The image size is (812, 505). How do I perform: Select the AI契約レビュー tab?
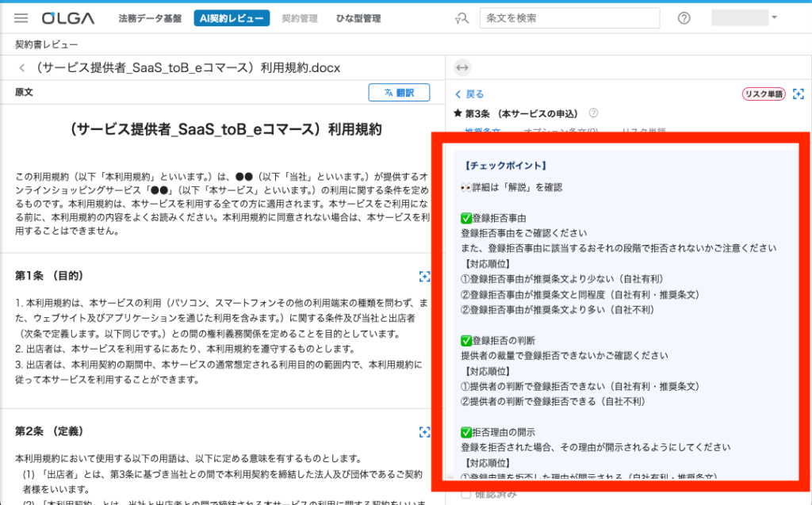click(x=232, y=18)
